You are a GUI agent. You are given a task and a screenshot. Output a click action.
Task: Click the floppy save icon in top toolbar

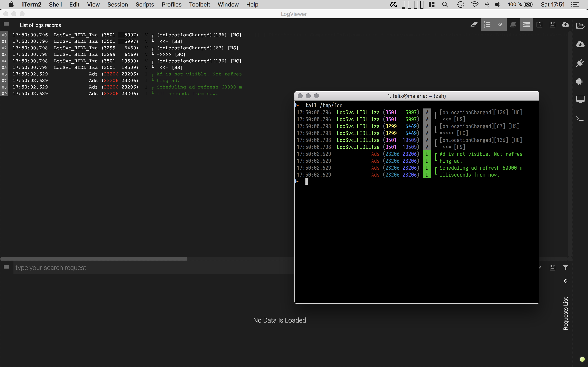pyautogui.click(x=552, y=25)
